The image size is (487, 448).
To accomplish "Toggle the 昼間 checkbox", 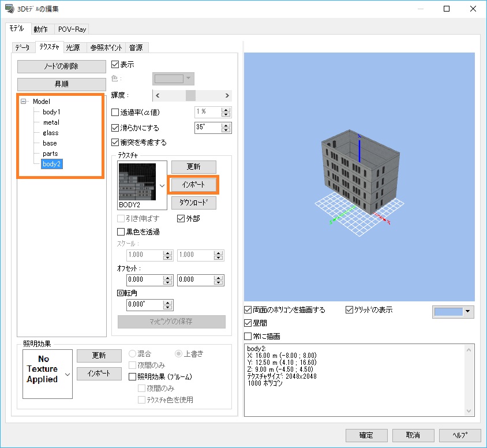I will pos(248,323).
